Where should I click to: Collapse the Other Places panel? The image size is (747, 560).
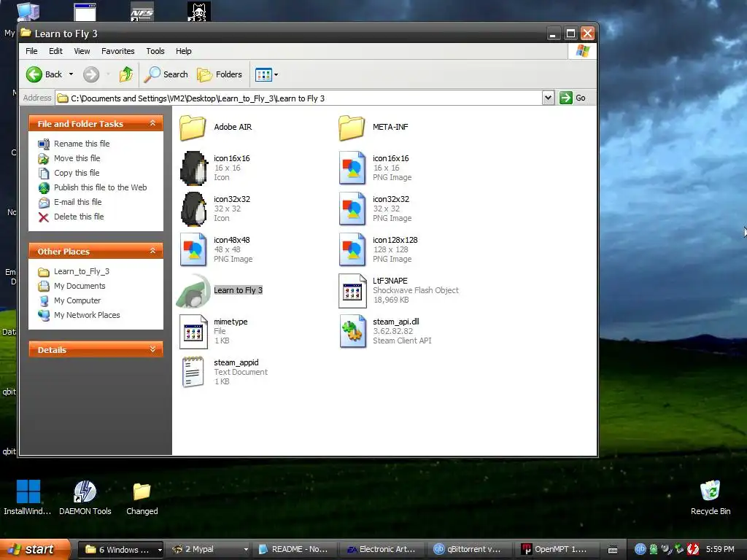point(152,251)
